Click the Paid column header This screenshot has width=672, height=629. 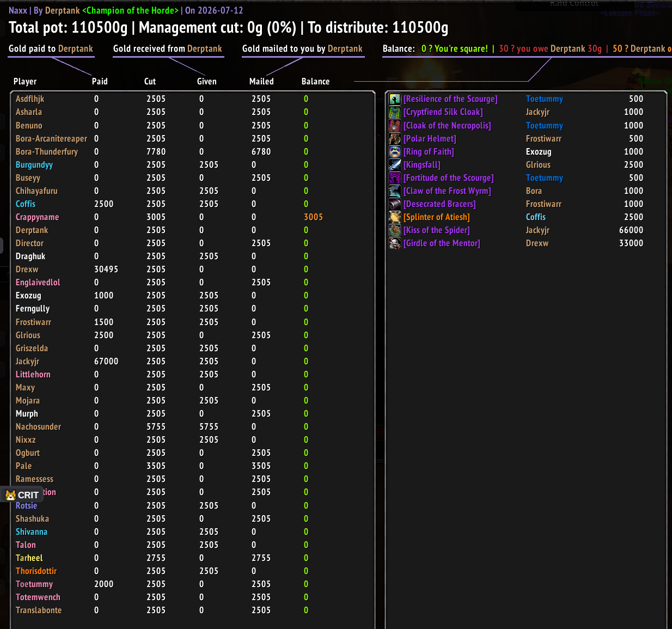point(100,82)
